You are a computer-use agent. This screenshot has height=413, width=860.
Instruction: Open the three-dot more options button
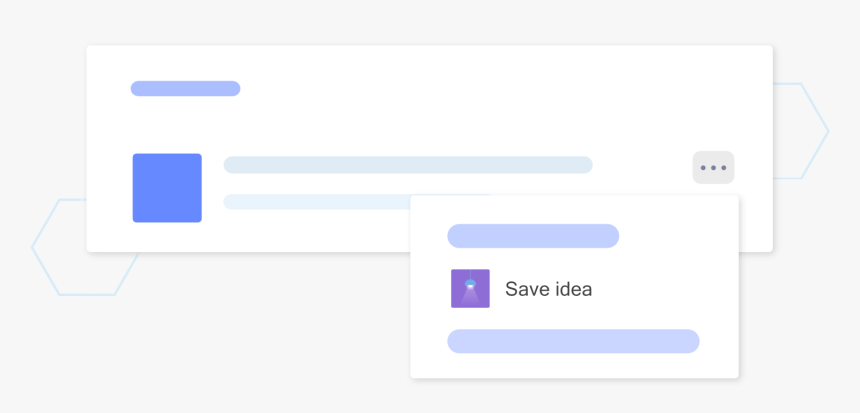[713, 167]
